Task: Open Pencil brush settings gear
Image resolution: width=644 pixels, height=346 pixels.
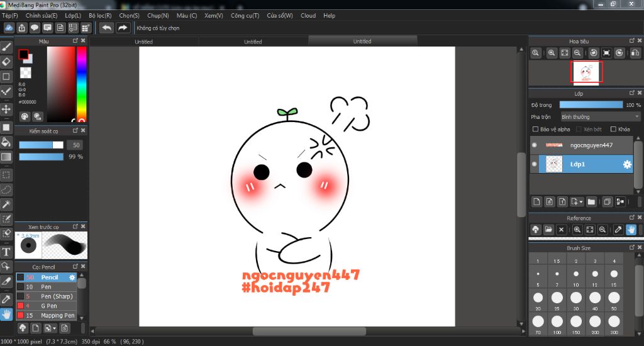Action: pos(72,277)
